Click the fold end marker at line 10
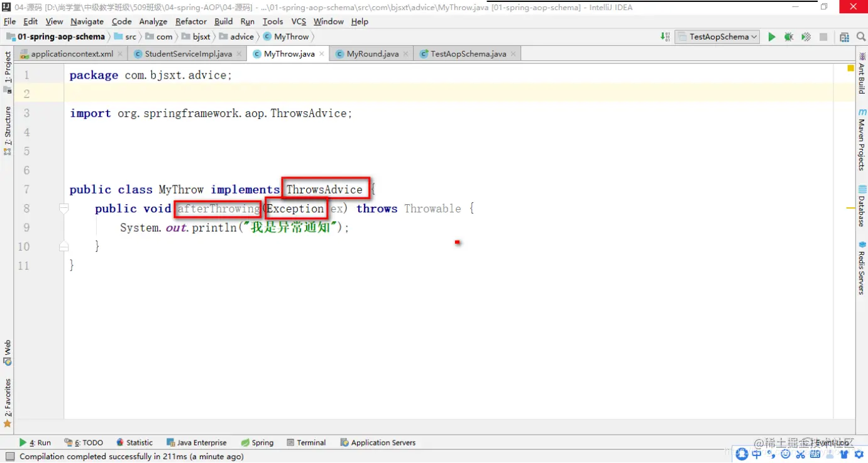Screen dimensions: 868x463 pyautogui.click(x=63, y=246)
